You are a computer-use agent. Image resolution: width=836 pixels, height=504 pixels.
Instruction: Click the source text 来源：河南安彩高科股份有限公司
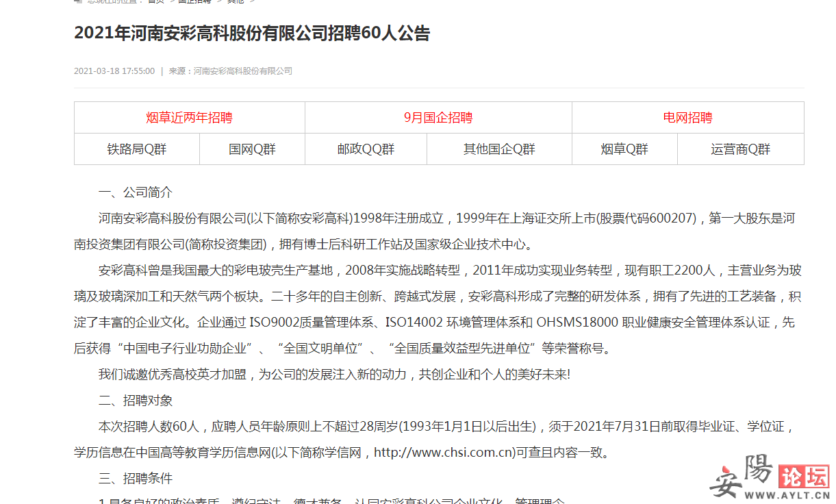231,71
